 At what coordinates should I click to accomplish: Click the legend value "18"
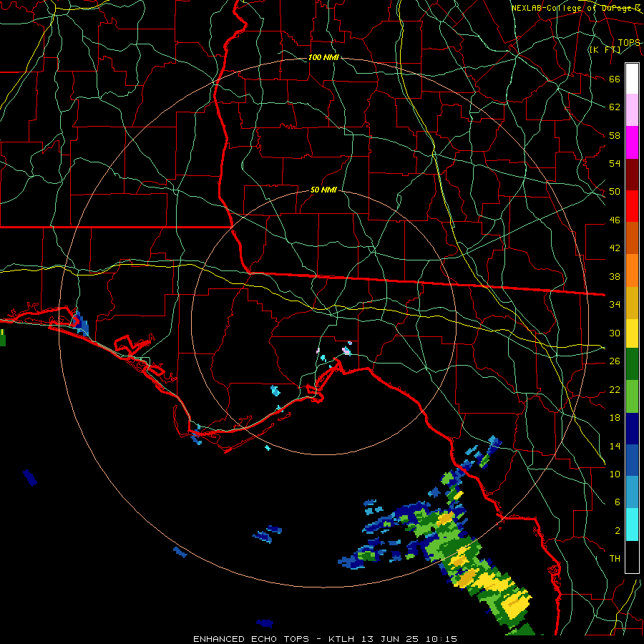point(615,418)
